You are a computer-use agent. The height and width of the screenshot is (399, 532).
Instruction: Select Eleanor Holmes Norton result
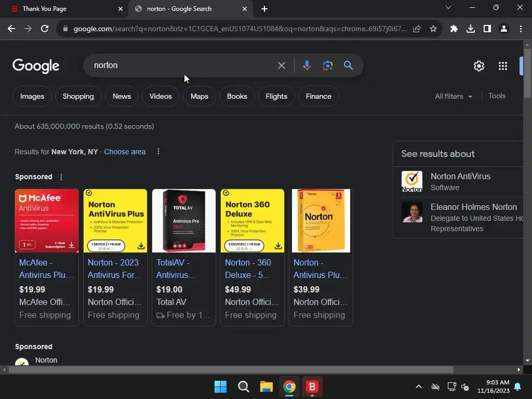pyautogui.click(x=458, y=217)
